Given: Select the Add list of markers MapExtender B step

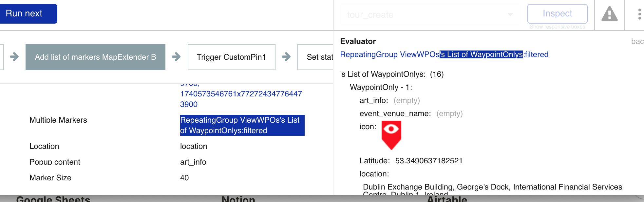Looking at the screenshot, I should pos(95,57).
